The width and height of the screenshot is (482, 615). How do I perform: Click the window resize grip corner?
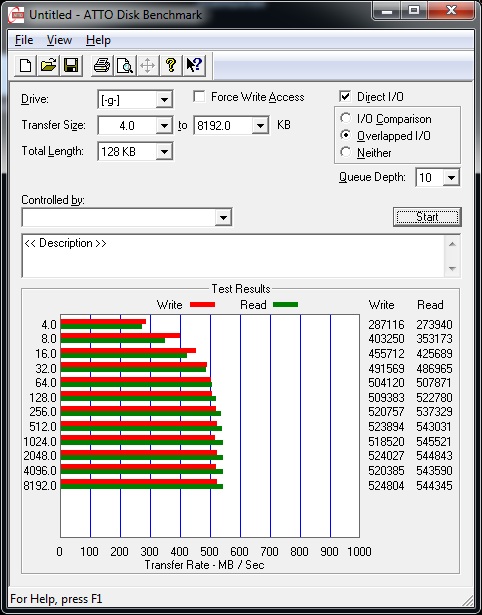(x=467, y=600)
